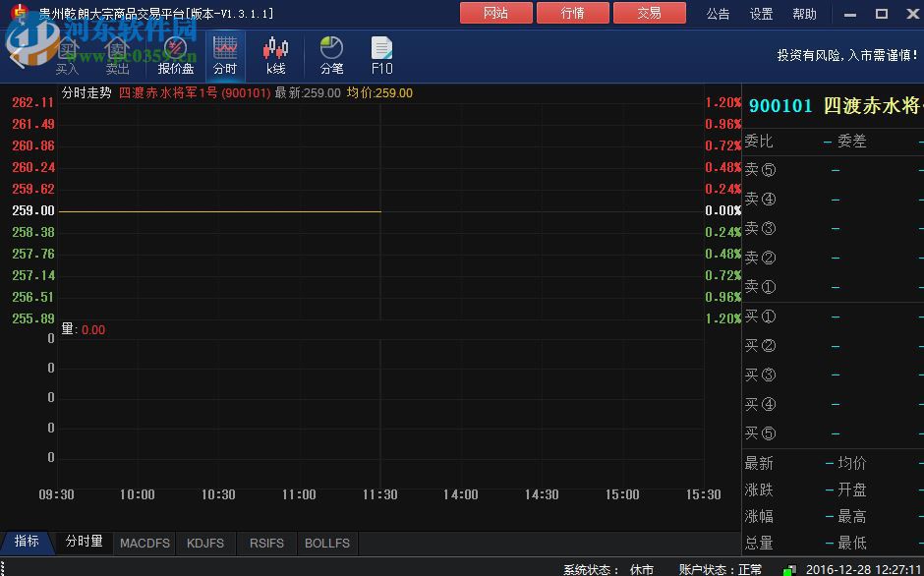Click the green connection status icon
924x576 pixels.
pos(789,570)
